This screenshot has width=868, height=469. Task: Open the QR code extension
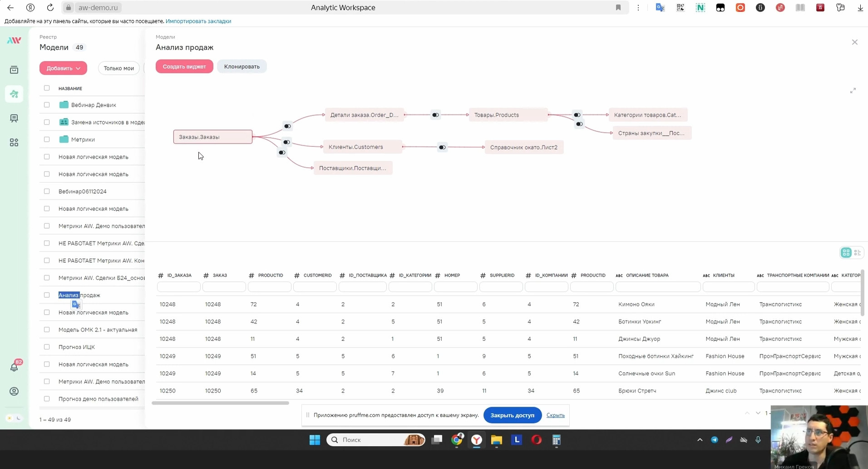pyautogui.click(x=681, y=7)
